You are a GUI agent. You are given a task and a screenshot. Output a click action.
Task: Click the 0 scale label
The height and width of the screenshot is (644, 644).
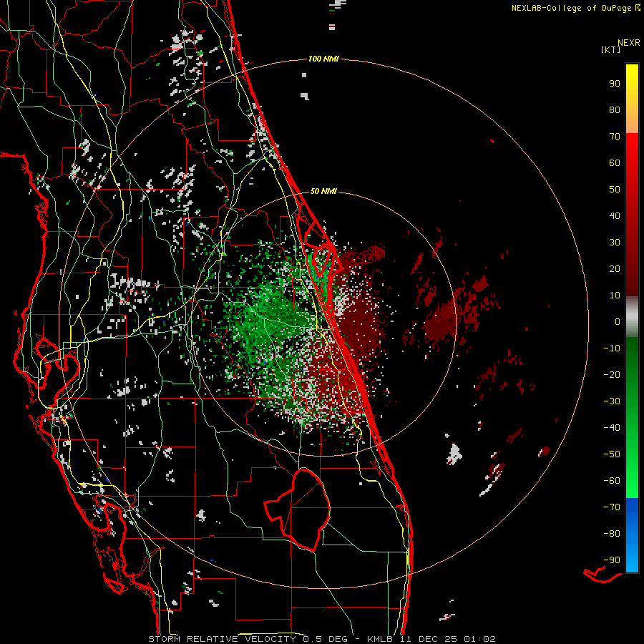618,322
